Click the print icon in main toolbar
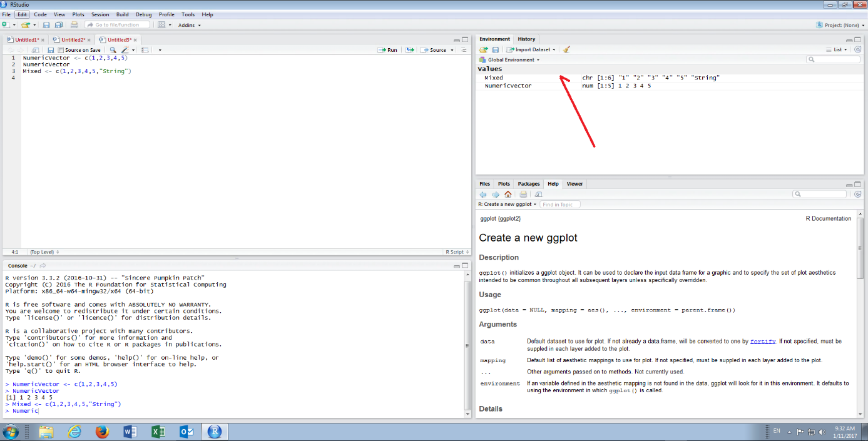 click(x=74, y=25)
